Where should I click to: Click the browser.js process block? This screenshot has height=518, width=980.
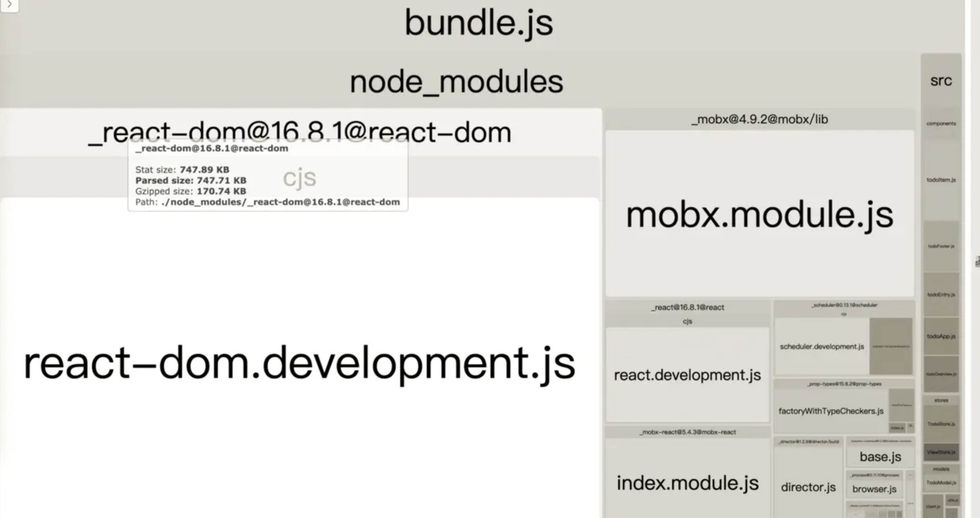click(x=874, y=489)
